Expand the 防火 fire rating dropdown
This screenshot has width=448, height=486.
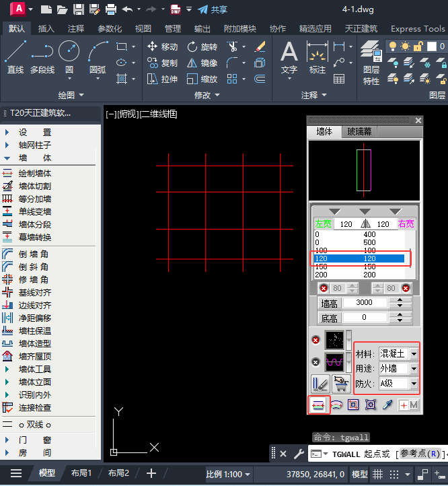414,383
